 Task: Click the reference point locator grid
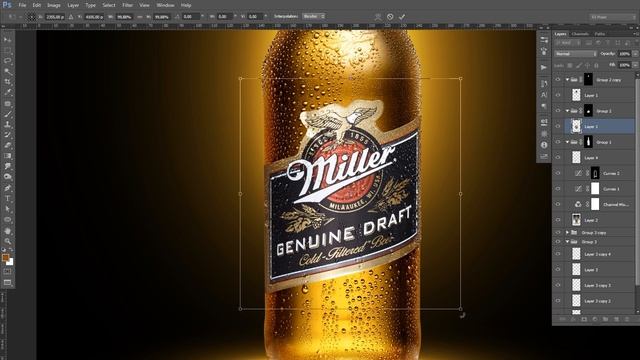(x=31, y=17)
